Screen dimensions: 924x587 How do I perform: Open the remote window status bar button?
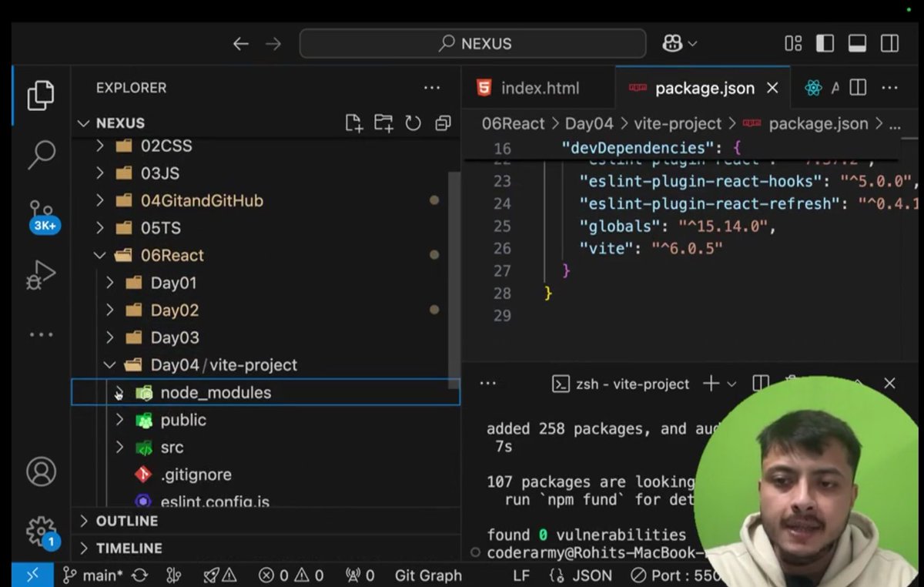tap(32, 575)
